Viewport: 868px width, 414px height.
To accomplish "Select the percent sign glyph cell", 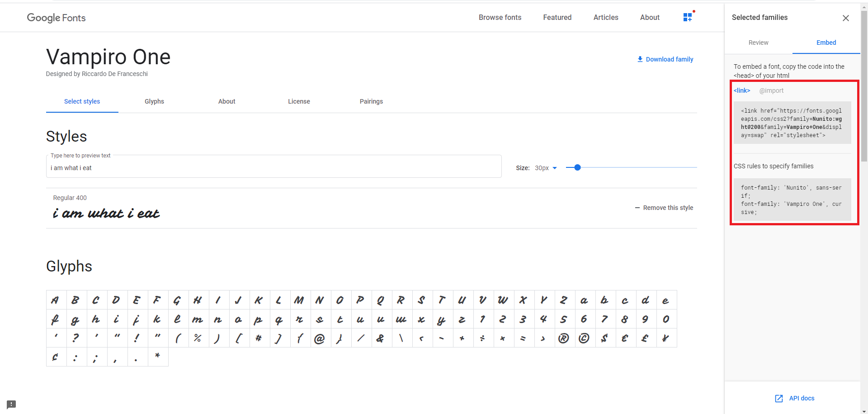I will click(x=199, y=338).
